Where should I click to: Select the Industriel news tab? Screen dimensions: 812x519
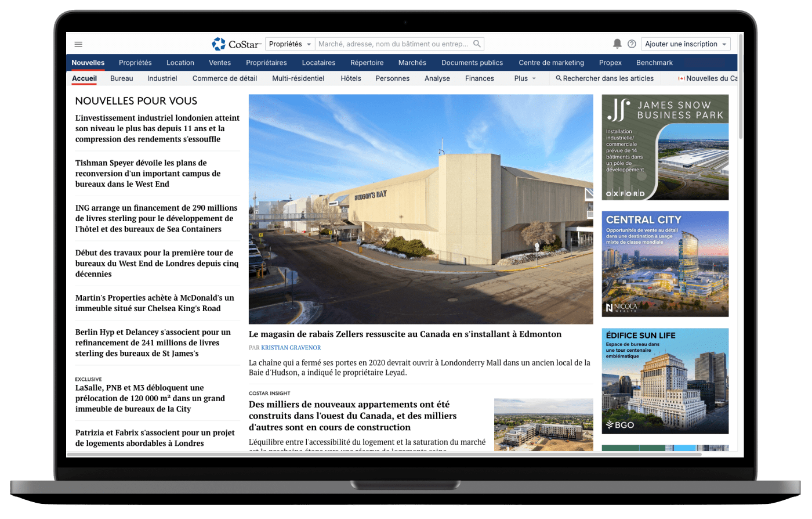coord(162,78)
